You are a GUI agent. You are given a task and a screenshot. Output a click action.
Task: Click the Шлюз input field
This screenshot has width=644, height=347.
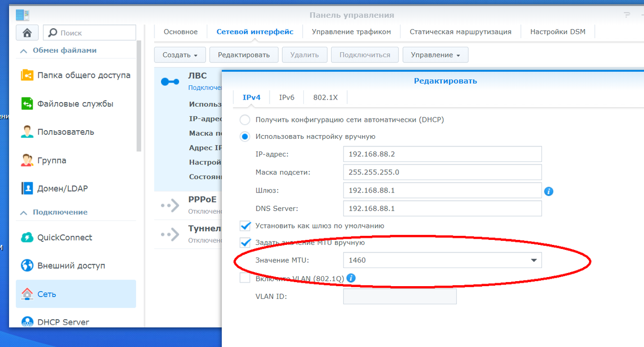tap(442, 190)
